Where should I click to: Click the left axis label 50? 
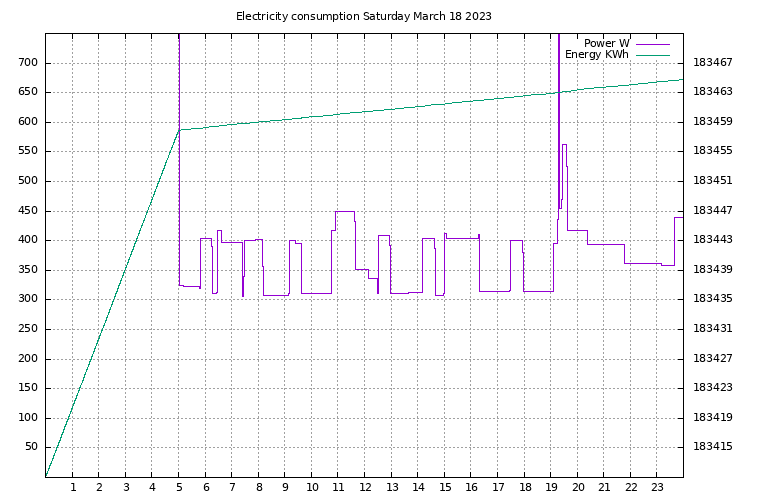pos(31,447)
